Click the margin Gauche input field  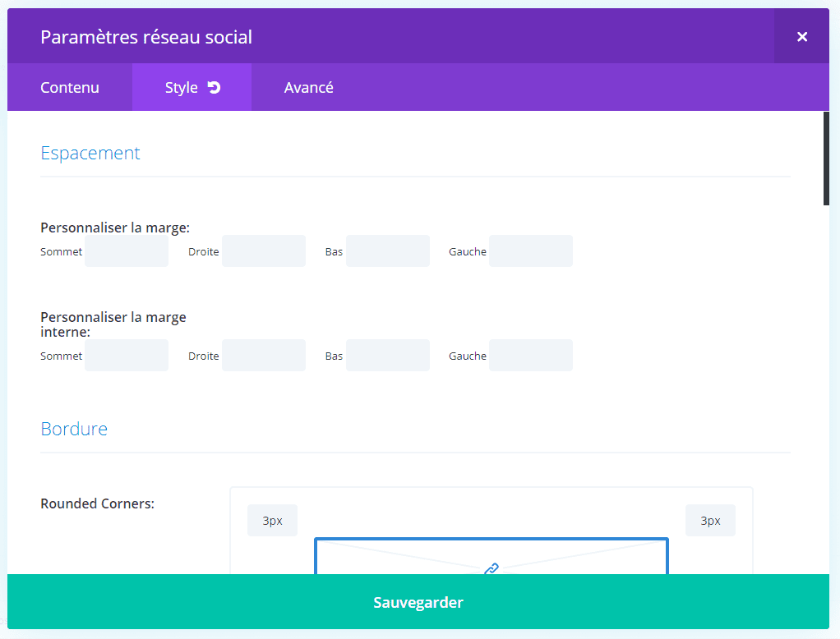(x=531, y=251)
